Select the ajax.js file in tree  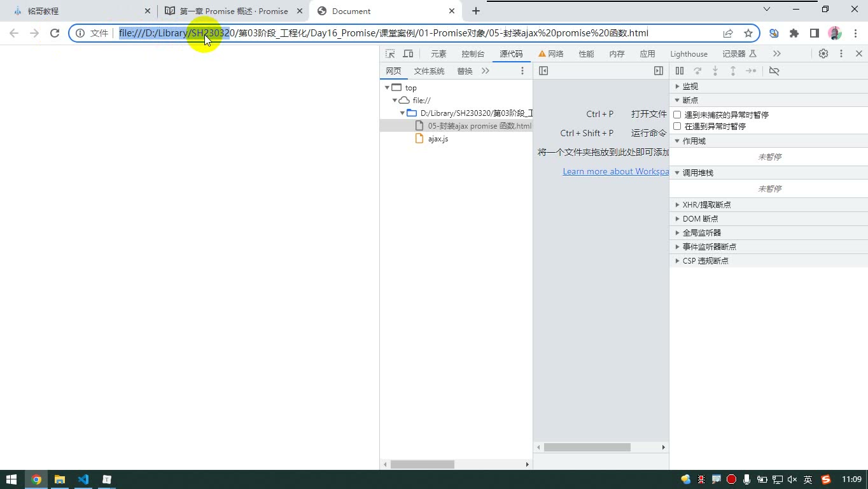point(438,139)
